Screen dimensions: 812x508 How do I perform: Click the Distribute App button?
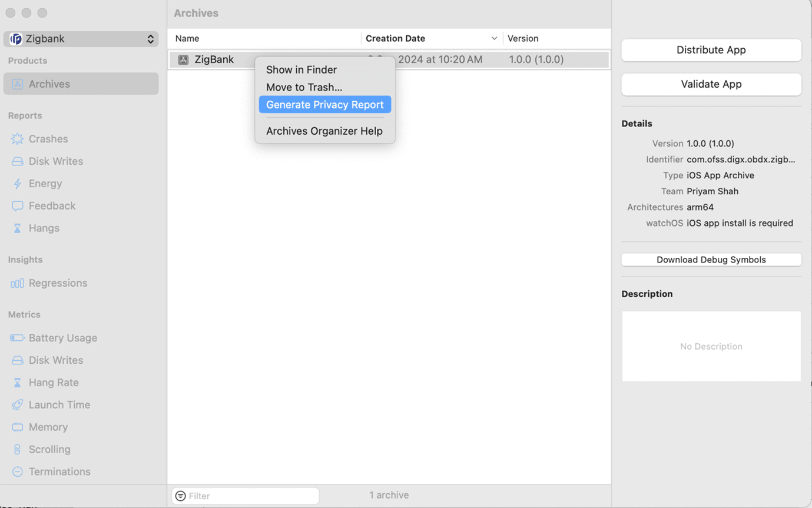pos(711,50)
